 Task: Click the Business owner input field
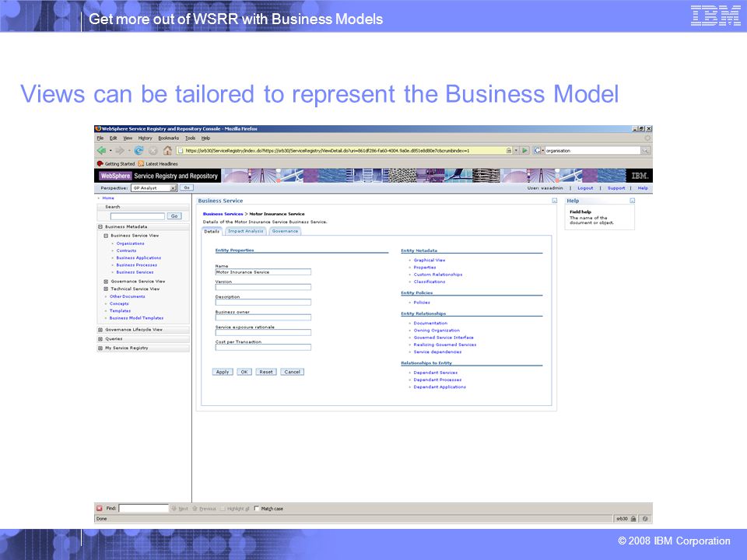coord(263,317)
